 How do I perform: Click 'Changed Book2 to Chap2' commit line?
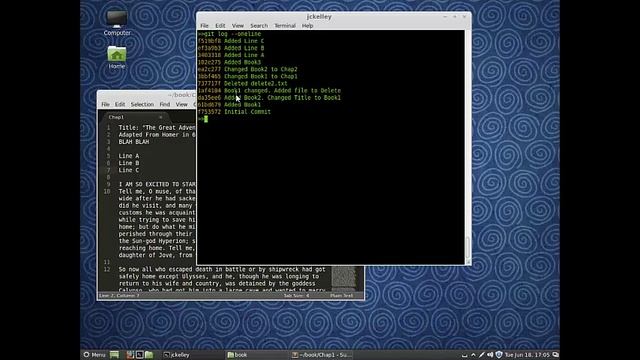[x=248, y=69]
